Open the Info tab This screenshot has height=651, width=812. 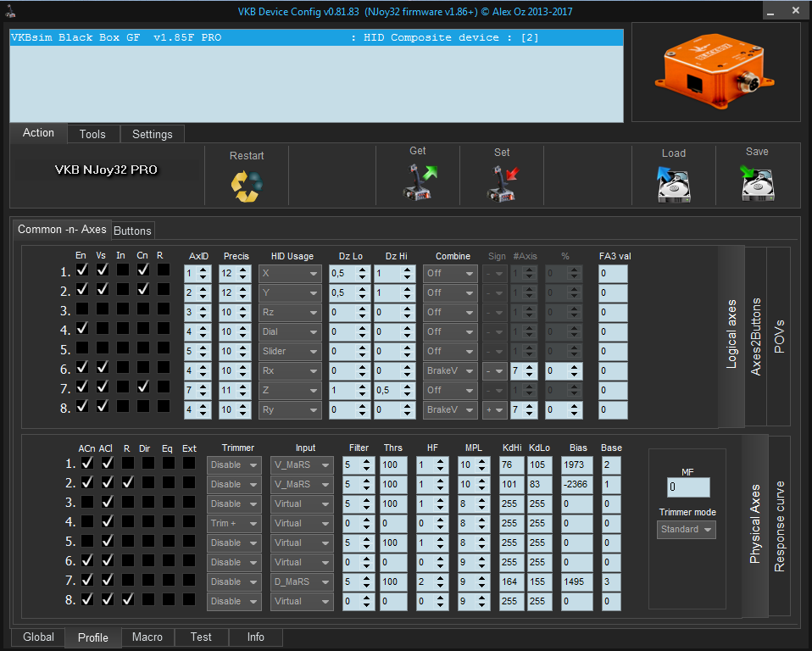pos(255,637)
